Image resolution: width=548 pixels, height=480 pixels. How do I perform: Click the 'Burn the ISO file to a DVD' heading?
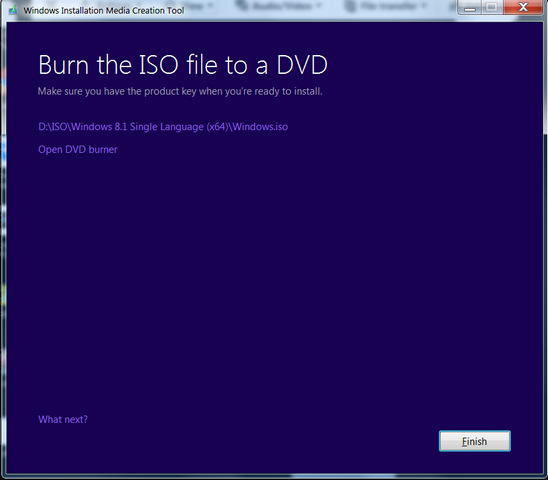(x=183, y=65)
